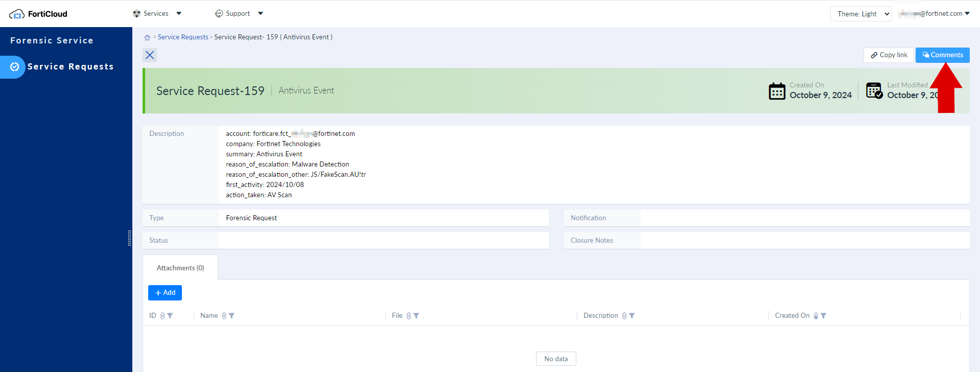Click the FortiCloud logo

(x=38, y=14)
